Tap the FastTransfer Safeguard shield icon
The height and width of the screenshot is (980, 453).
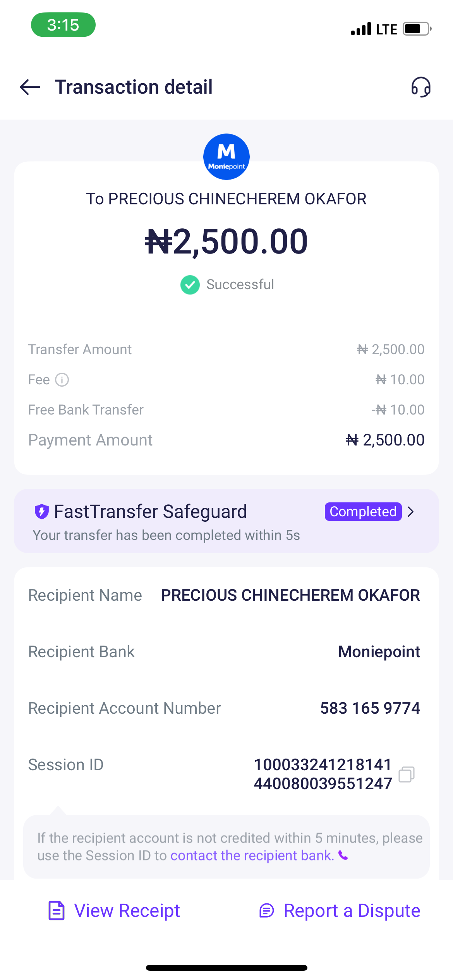tap(42, 511)
